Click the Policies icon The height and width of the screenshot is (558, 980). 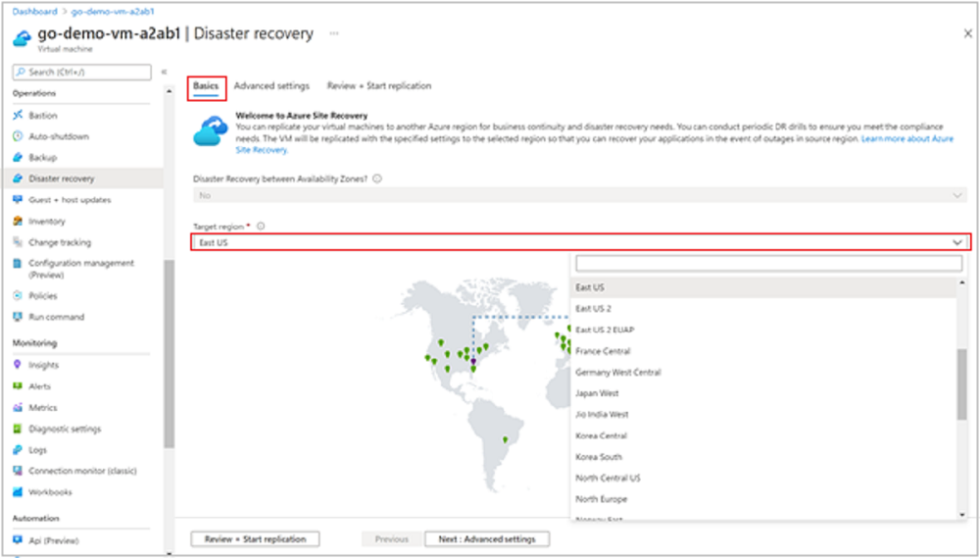tap(18, 295)
